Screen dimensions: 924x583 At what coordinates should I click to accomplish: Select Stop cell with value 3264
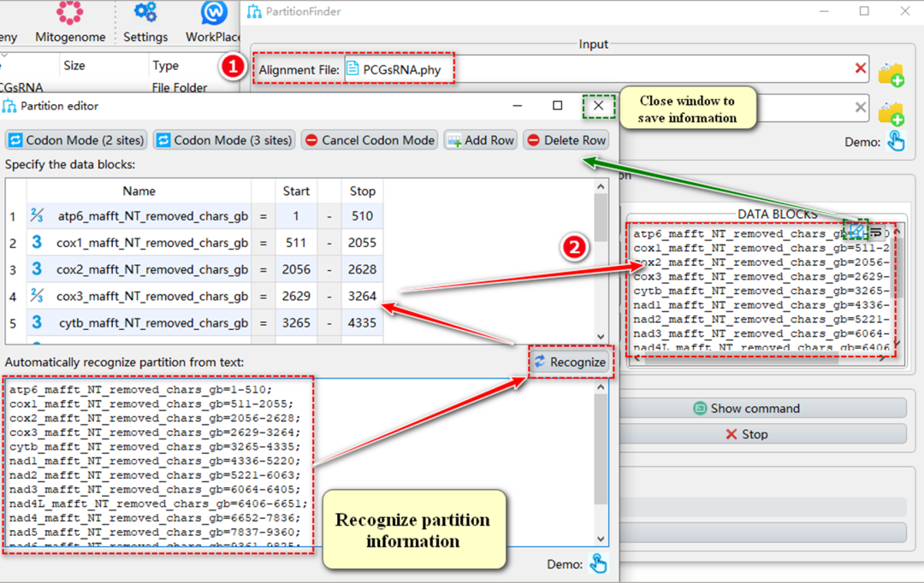point(362,297)
